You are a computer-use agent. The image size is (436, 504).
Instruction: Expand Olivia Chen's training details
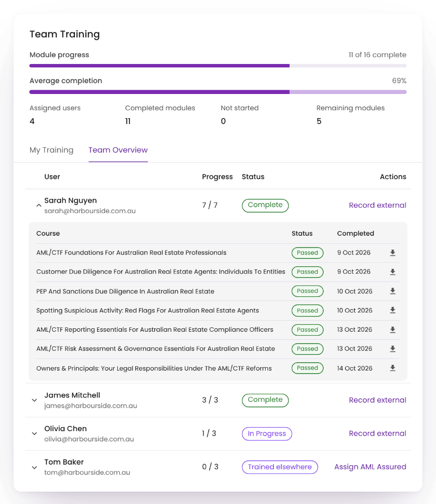coord(34,434)
